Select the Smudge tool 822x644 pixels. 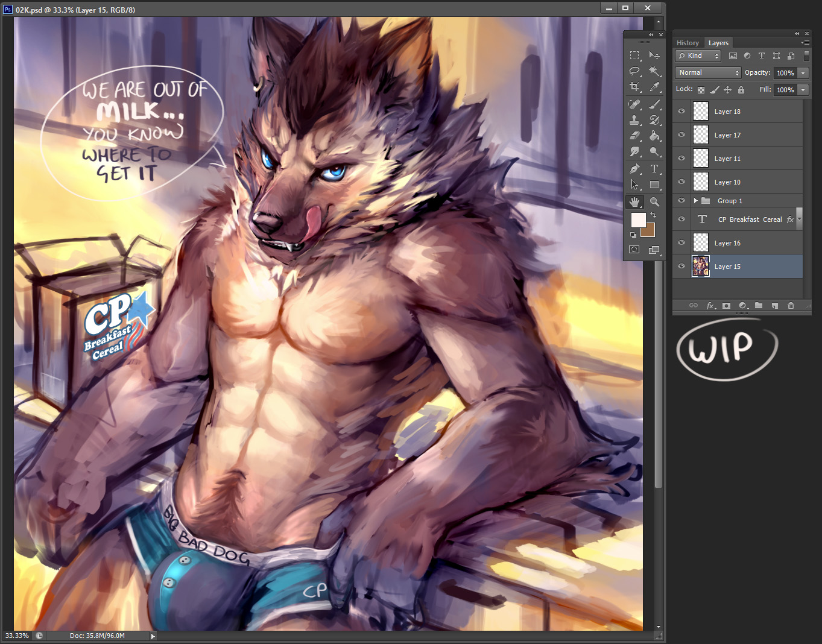(x=634, y=151)
